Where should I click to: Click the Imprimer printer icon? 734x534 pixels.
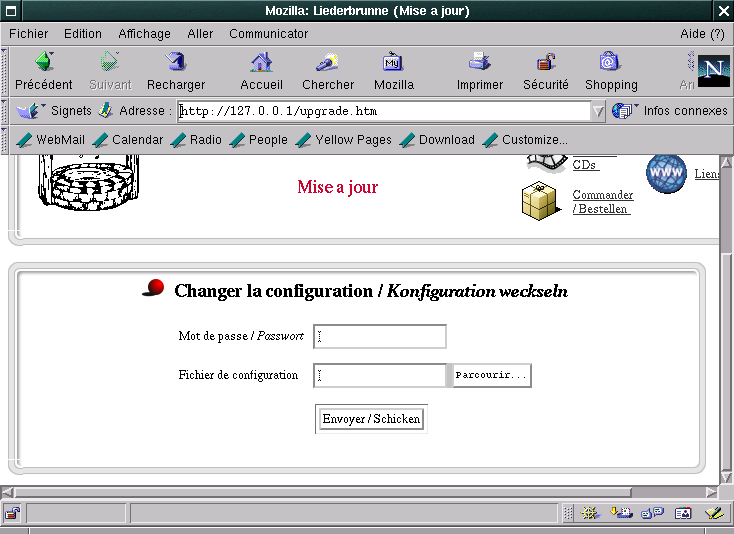click(x=480, y=63)
